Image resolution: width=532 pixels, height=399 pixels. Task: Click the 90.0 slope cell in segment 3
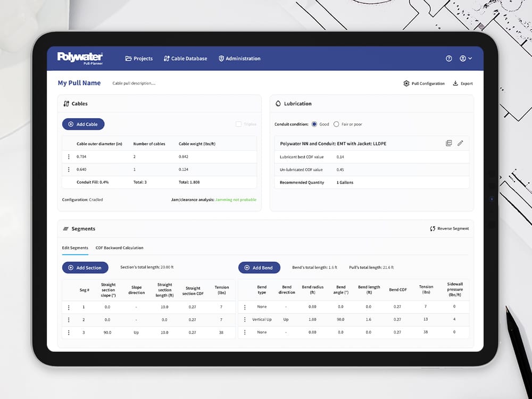[107, 333]
